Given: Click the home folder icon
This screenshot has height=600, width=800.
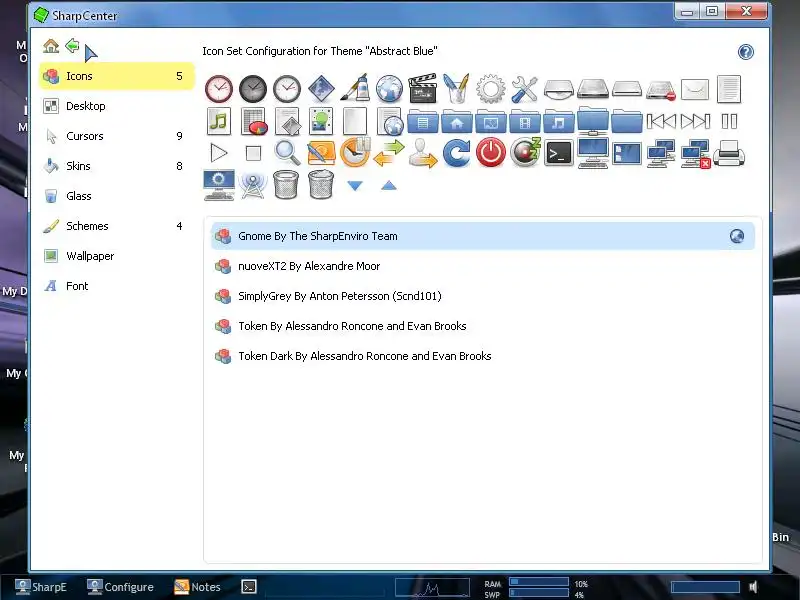Looking at the screenshot, I should 457,121.
